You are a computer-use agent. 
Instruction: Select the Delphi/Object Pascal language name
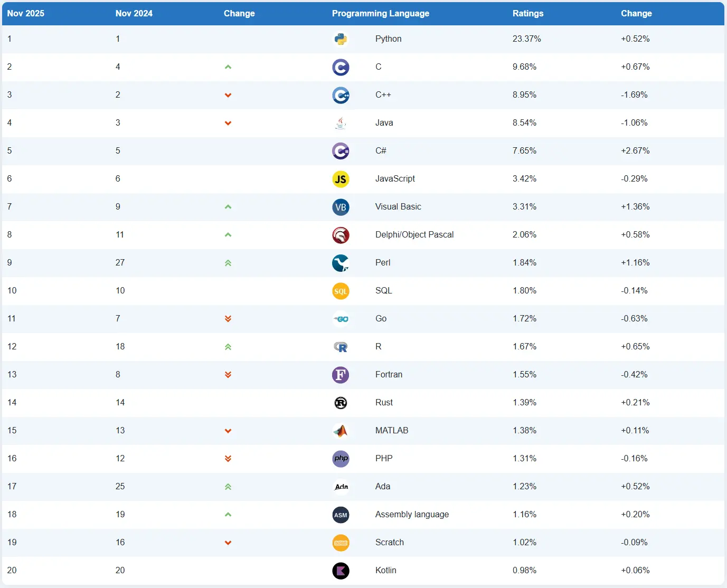[414, 235]
